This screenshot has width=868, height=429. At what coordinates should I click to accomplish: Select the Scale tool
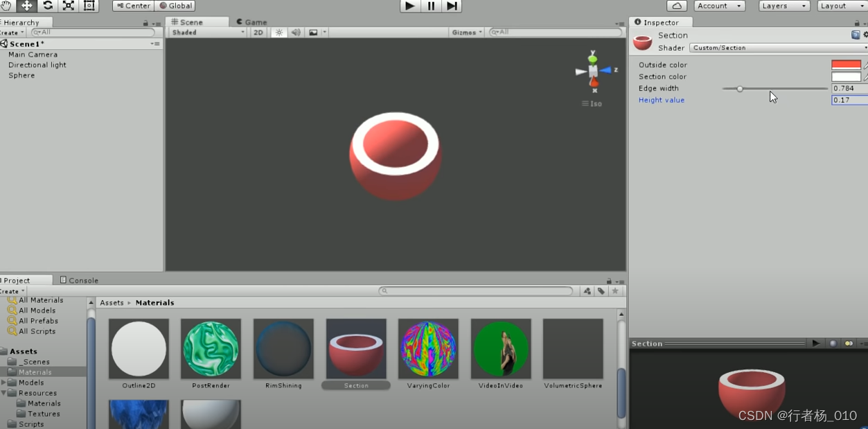[x=69, y=6]
